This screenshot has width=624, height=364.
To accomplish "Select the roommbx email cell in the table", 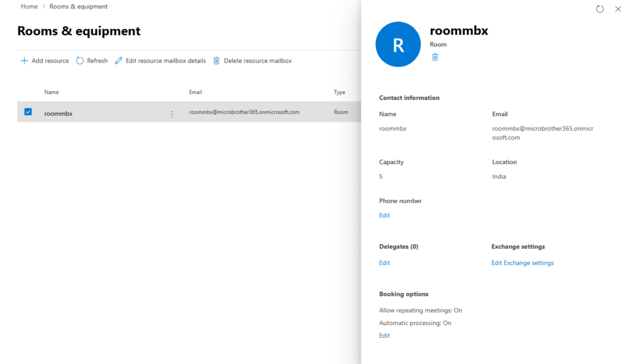I will (244, 113).
